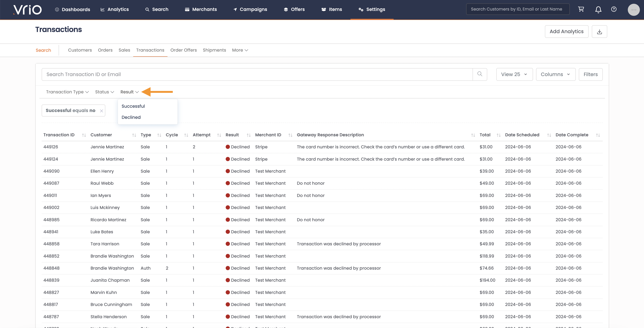The width and height of the screenshot is (644, 328).
Task: Sort by Gateway Response Description arrows
Action: (473, 135)
